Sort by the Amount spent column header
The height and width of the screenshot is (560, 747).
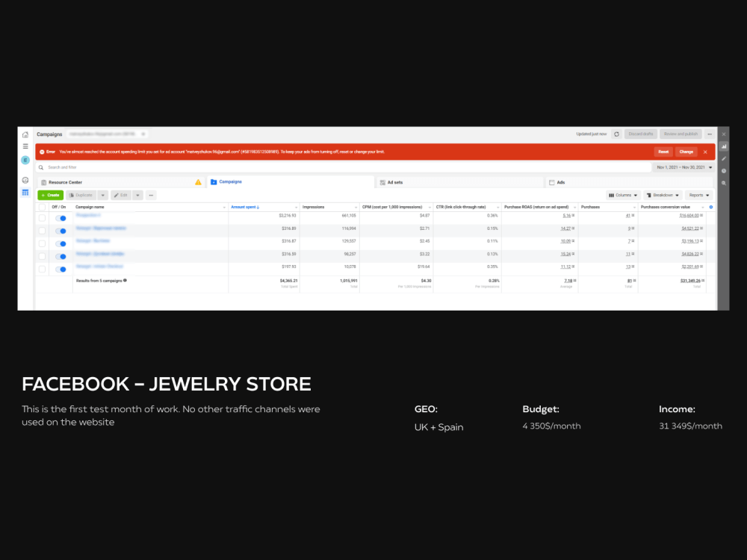click(x=245, y=207)
